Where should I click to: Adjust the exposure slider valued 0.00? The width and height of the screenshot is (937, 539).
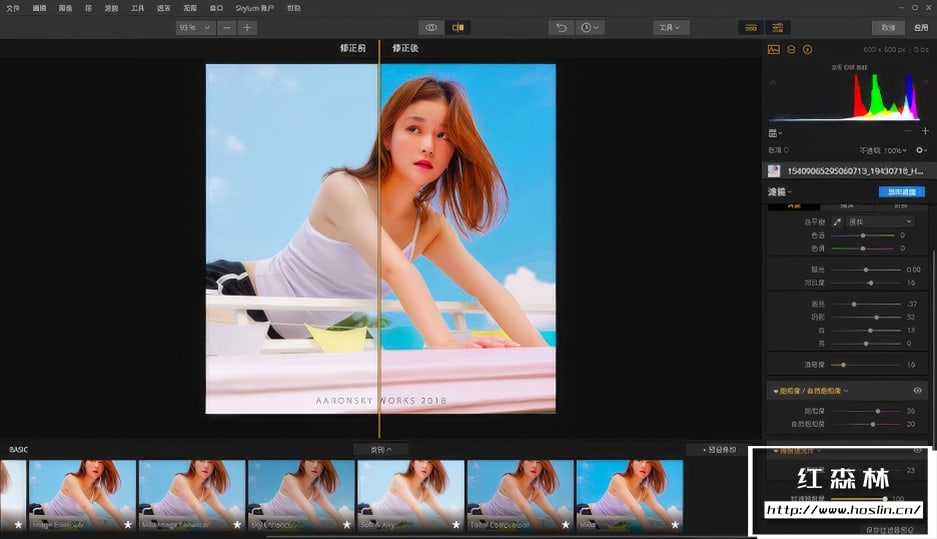pyautogui.click(x=866, y=270)
